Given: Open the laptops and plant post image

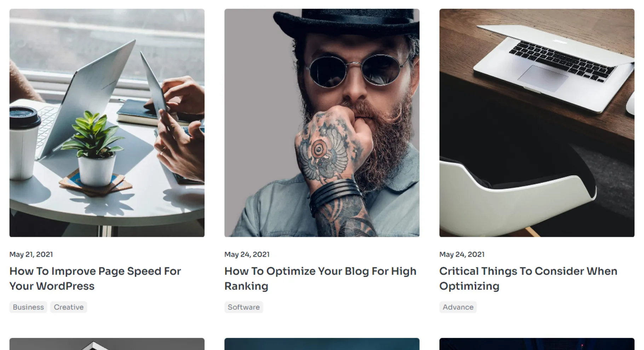Looking at the screenshot, I should pyautogui.click(x=107, y=123).
